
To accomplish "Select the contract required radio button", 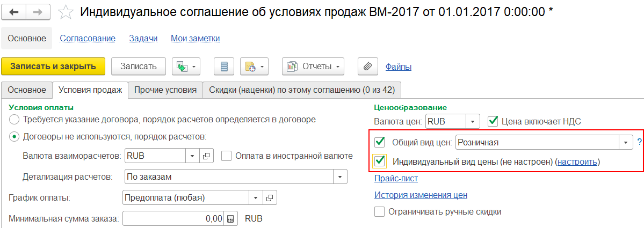I will tap(15, 119).
